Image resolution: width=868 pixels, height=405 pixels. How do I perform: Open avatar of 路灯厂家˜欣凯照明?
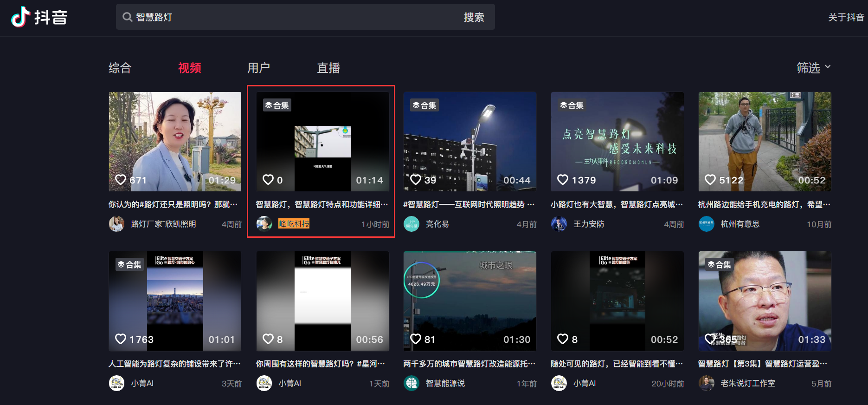point(116,224)
